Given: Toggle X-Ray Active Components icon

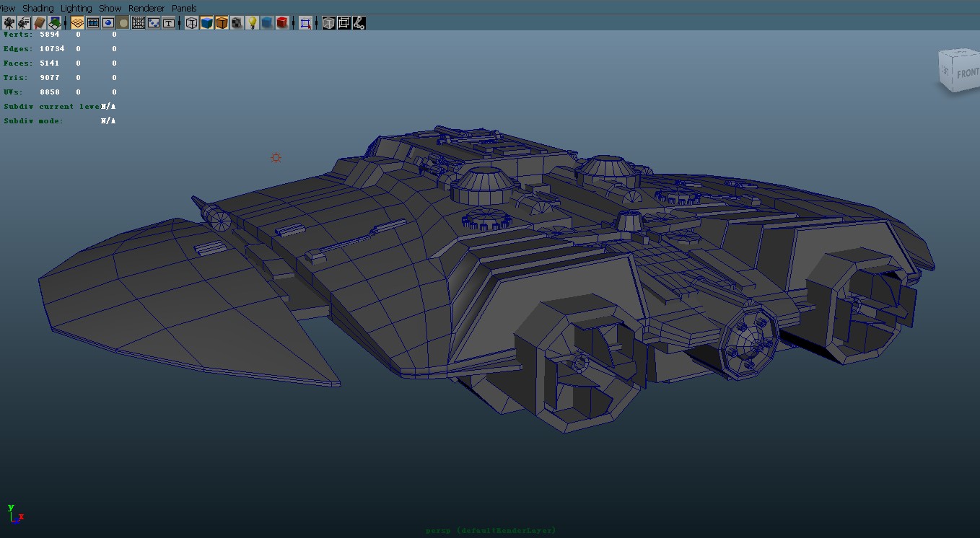Looking at the screenshot, I should [x=344, y=23].
